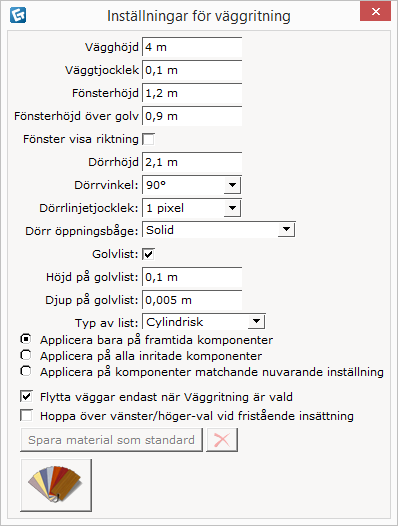Viewport: 398px width, 526px height.
Task: Click the red X delete material icon
Action: click(x=222, y=440)
